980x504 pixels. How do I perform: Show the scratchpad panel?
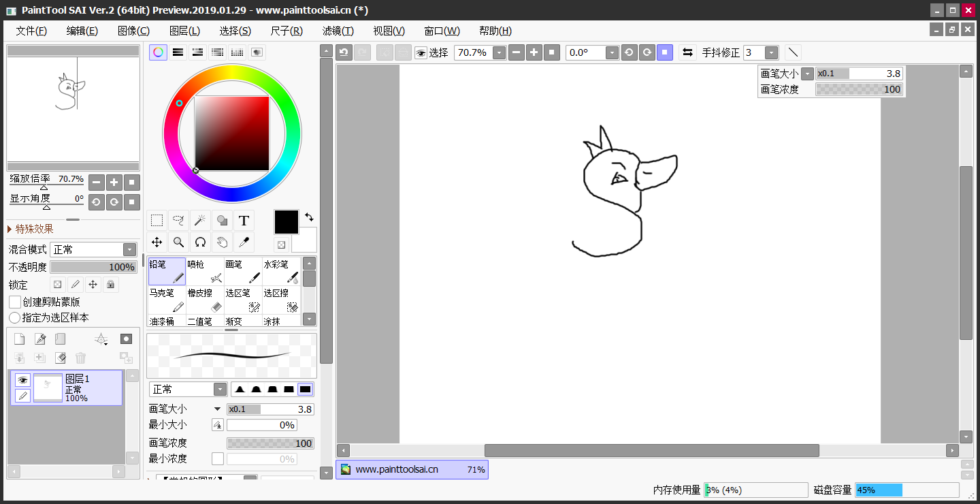257,52
